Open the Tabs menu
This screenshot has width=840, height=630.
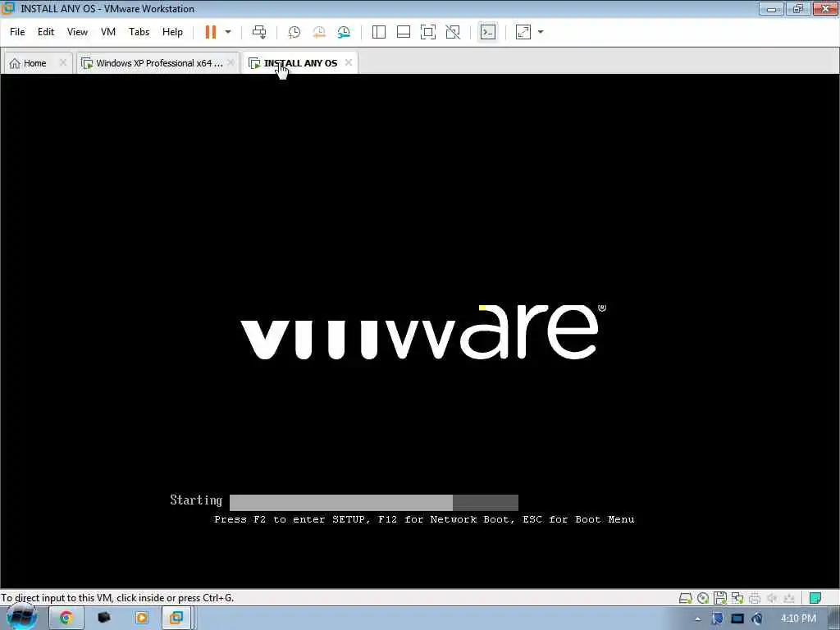(x=139, y=32)
